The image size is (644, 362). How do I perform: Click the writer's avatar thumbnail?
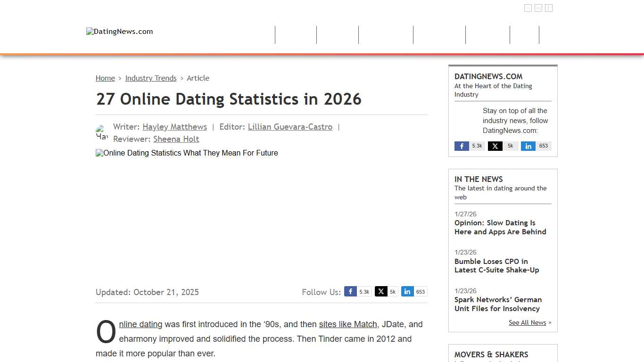[x=101, y=132]
